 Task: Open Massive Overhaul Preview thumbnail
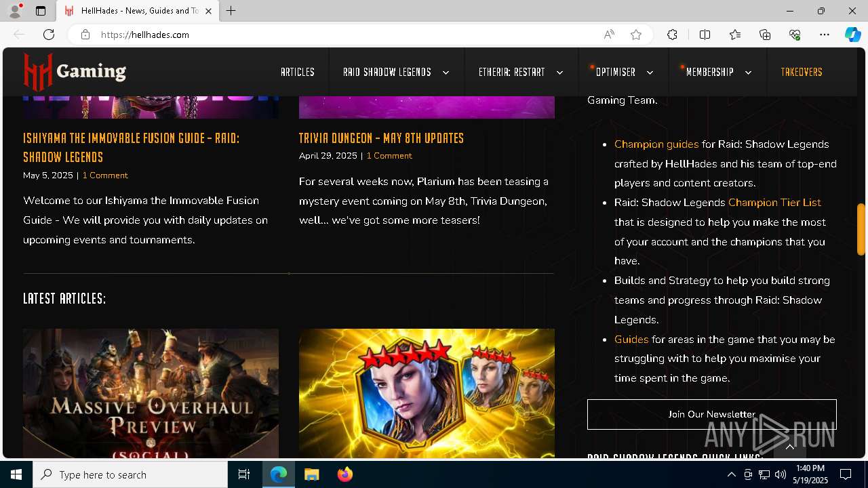point(151,394)
